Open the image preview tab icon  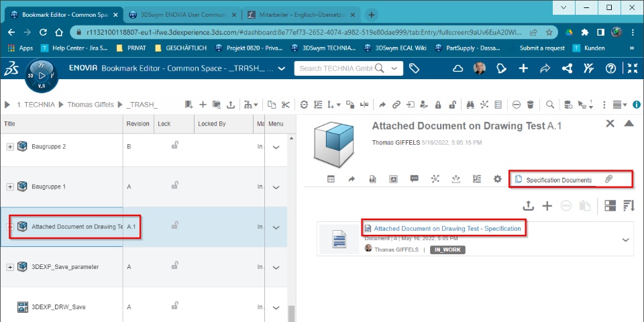point(393,178)
